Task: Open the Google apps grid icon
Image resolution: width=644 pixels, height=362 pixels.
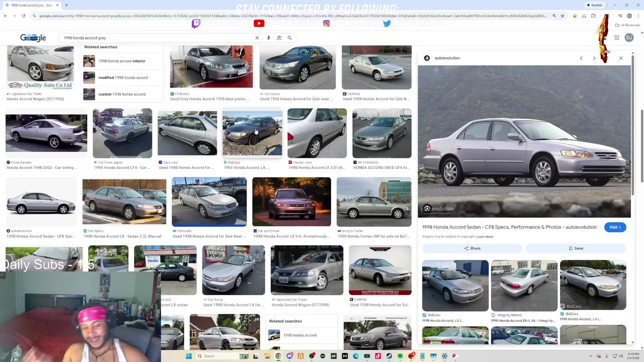Action: point(616,38)
